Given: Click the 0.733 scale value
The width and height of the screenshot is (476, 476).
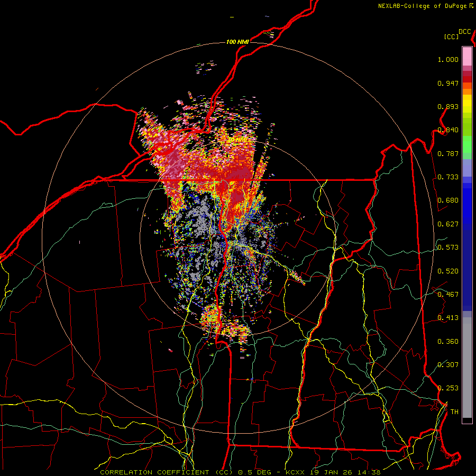Looking at the screenshot, I should (448, 177).
